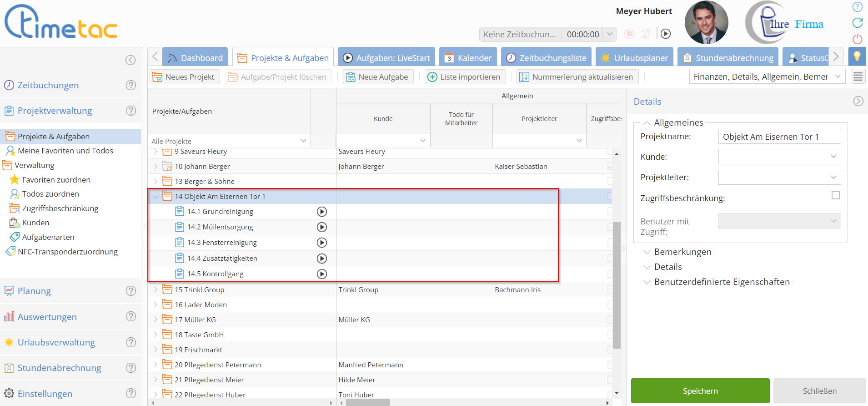Click help icon next to Zeitbuchungen
This screenshot has height=406, width=868.
[131, 85]
